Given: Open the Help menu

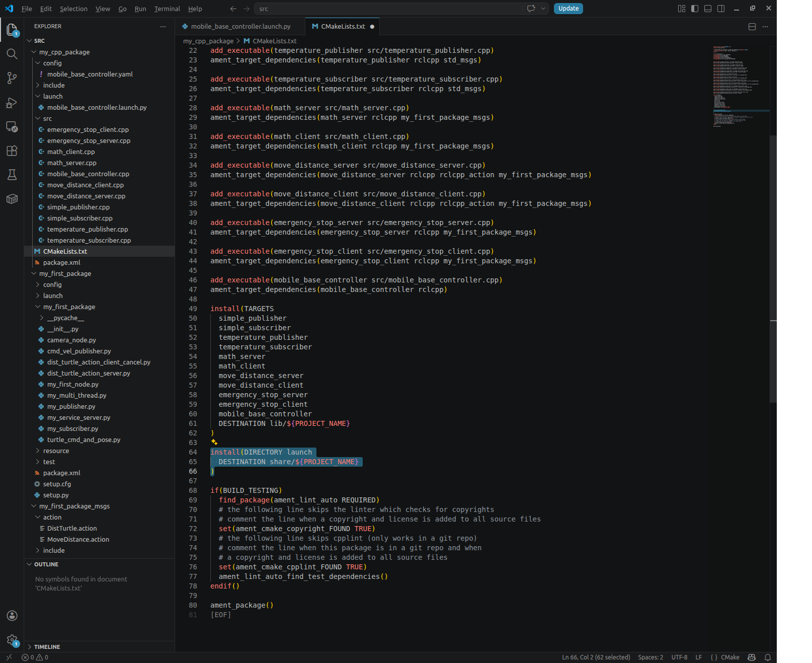Looking at the screenshot, I should coord(195,9).
